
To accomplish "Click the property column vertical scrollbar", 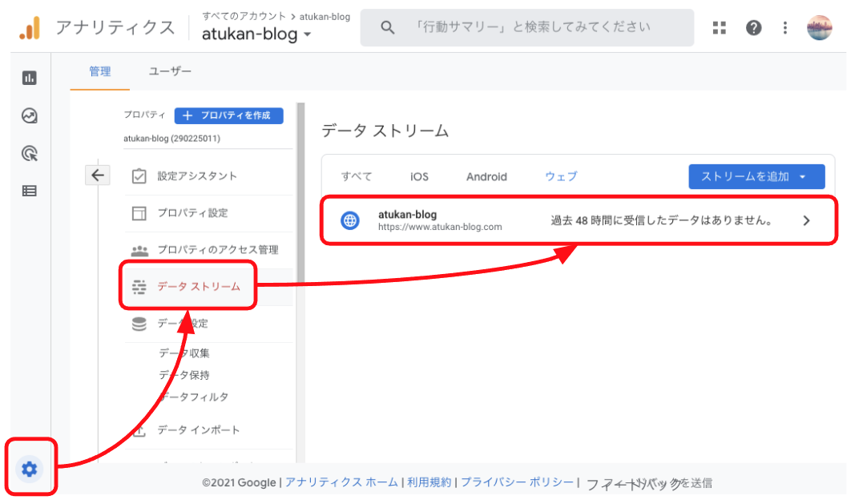I will pyautogui.click(x=300, y=193).
